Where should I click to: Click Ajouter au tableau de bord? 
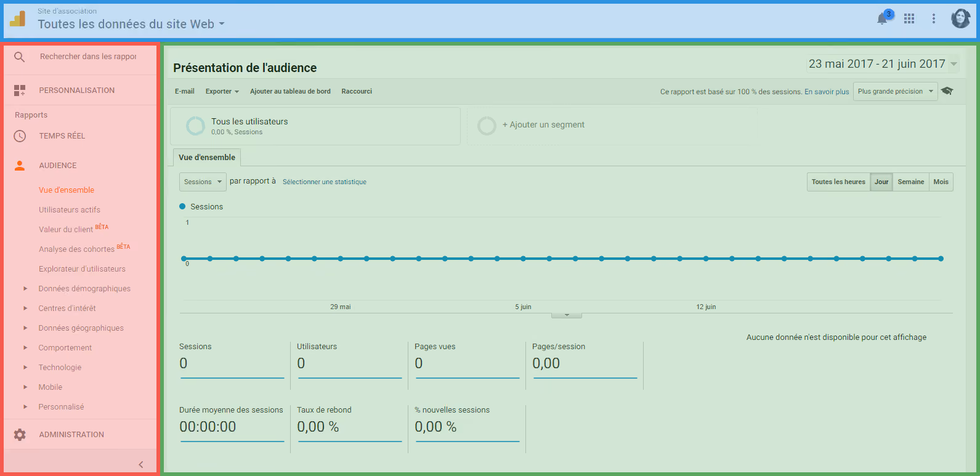(290, 91)
